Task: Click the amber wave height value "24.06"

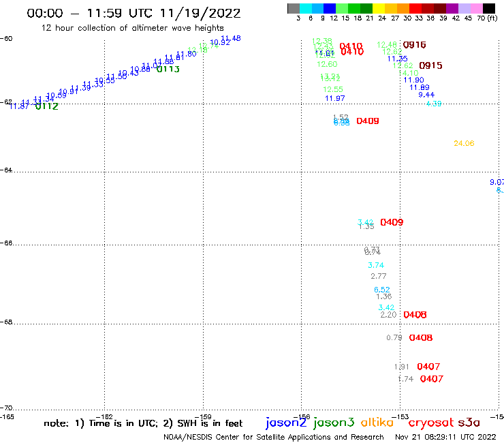Action: tap(464, 144)
